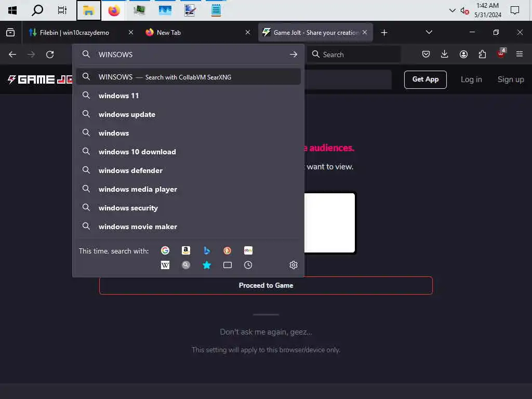Close the Filebin tab
Viewport: 532px width, 399px height.
pyautogui.click(x=131, y=32)
